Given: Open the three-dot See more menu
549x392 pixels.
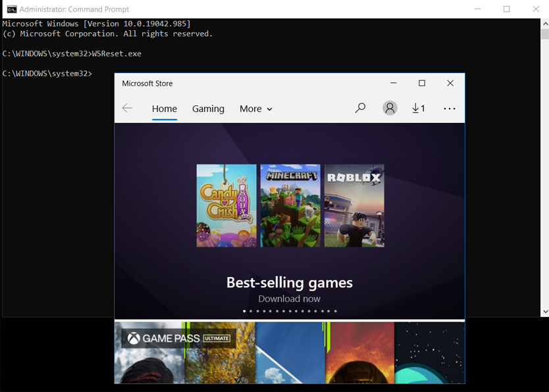Looking at the screenshot, I should pos(450,109).
